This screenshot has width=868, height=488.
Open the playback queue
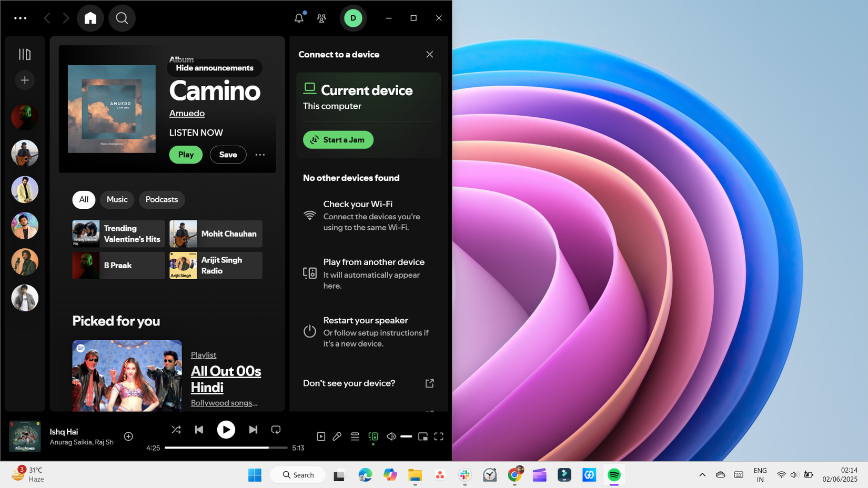coord(355,436)
